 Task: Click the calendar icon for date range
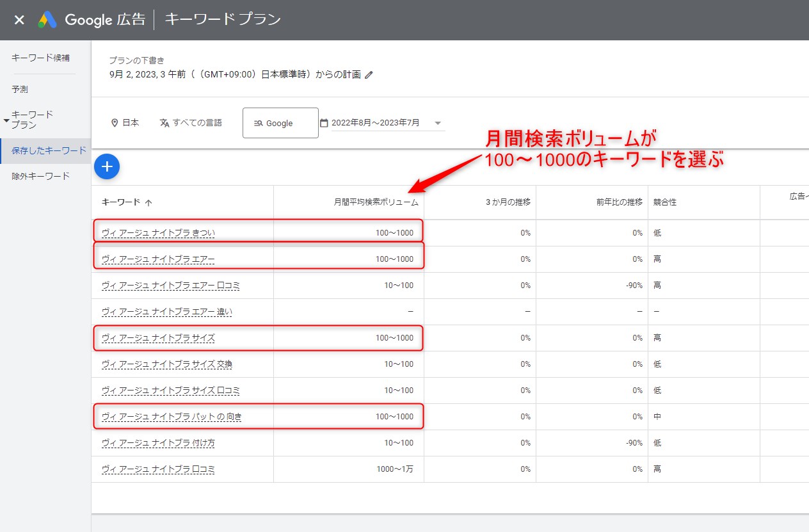click(324, 123)
